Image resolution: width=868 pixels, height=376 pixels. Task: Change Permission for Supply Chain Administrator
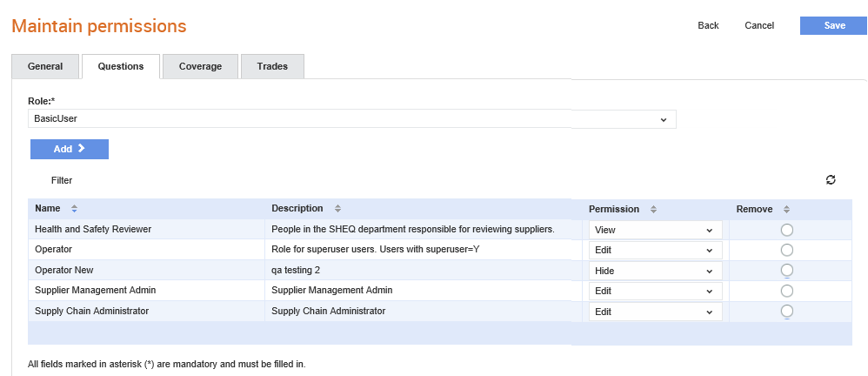(656, 312)
